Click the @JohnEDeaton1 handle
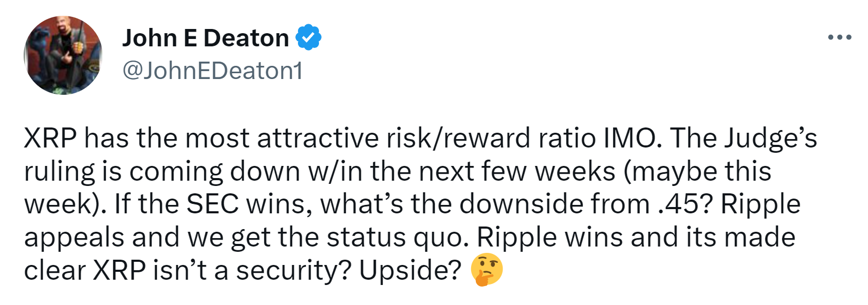868x305 pixels. [213, 71]
